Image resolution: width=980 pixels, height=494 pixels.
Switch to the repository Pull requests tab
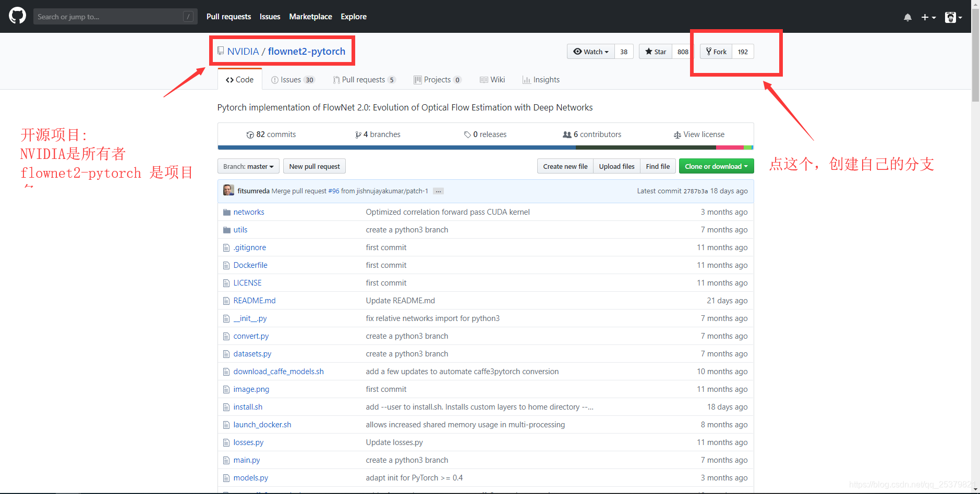364,80
